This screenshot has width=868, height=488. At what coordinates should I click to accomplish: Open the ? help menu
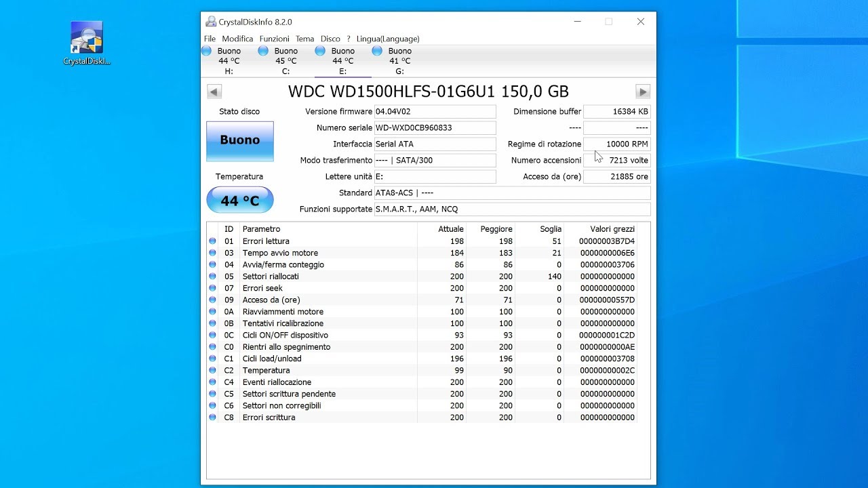[349, 39]
